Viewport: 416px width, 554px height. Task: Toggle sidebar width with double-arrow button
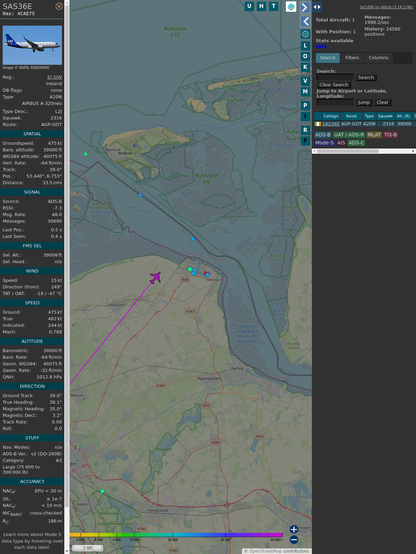point(317,7)
